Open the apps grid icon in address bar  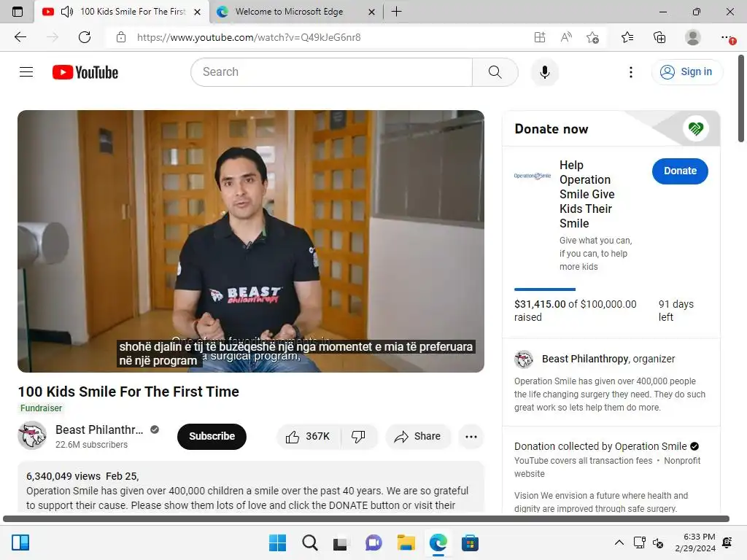click(x=539, y=37)
